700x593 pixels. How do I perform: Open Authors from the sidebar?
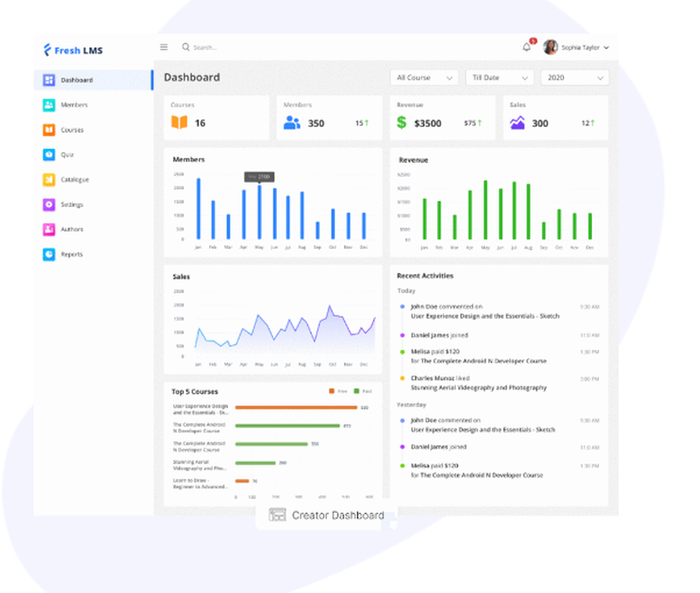click(x=72, y=229)
